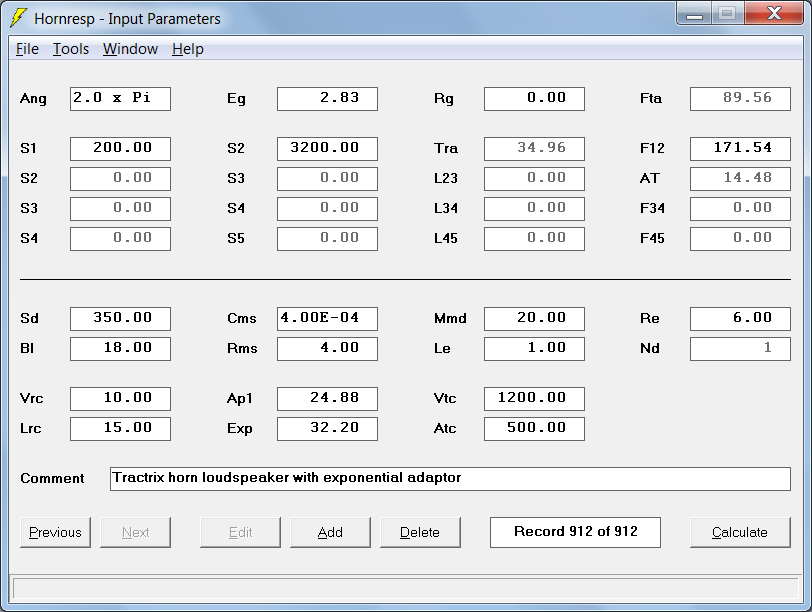
Task: Click the Bl field showing 18.00
Action: point(120,349)
